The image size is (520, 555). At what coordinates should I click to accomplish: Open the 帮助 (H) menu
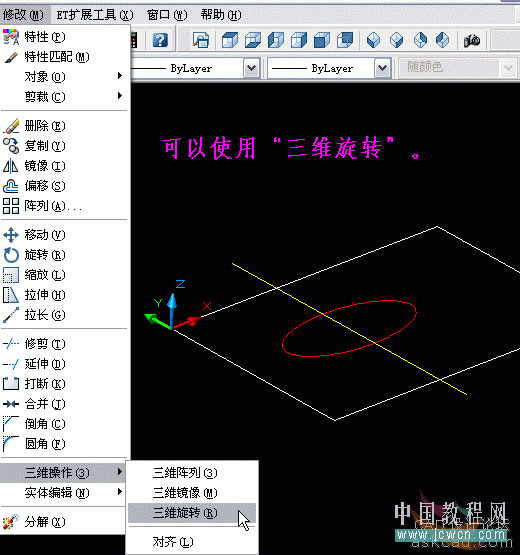(221, 15)
